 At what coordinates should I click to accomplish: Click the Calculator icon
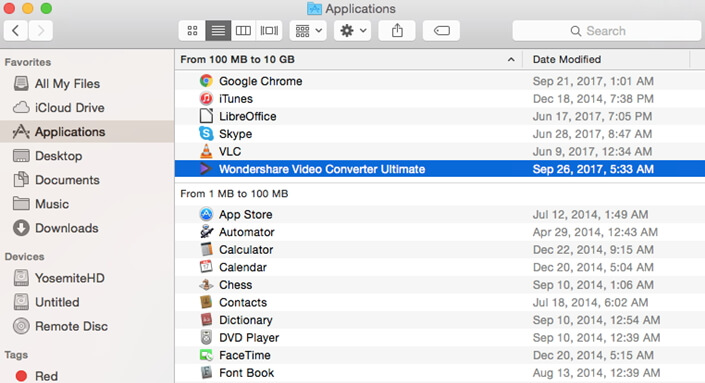pos(206,249)
